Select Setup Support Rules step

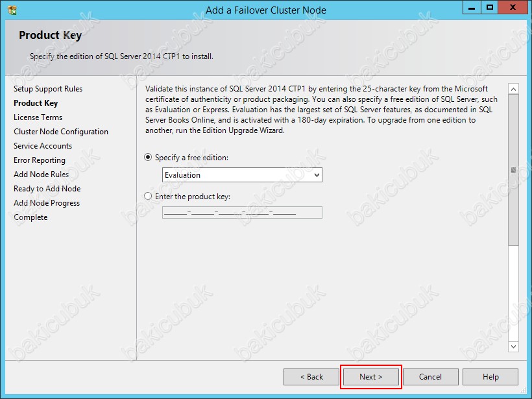click(48, 88)
